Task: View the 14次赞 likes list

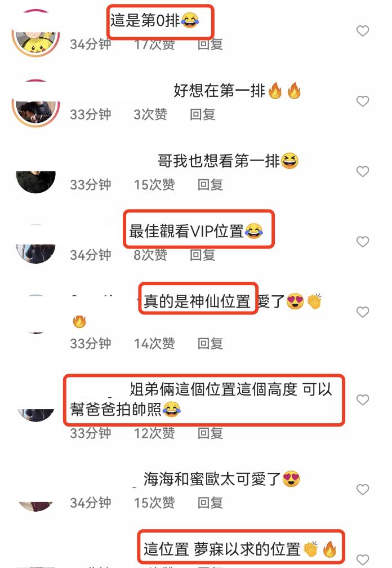Action: pos(154,343)
